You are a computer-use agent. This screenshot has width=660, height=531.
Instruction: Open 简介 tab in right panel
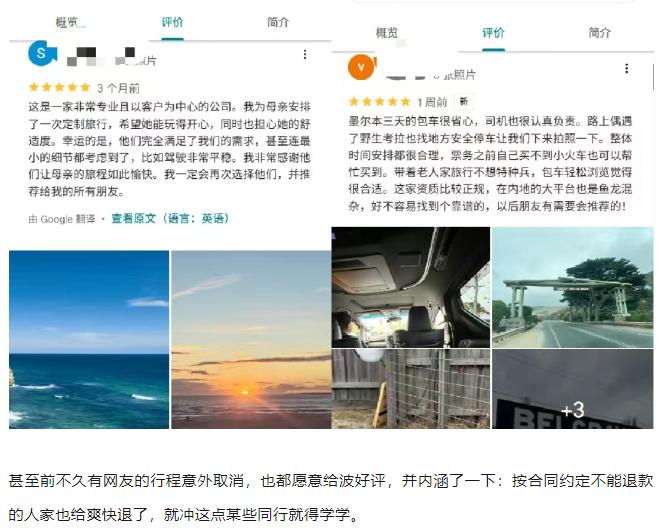point(599,33)
